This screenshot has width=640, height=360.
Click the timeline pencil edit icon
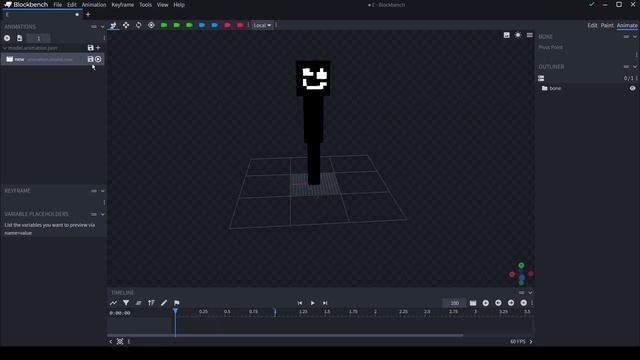(164, 303)
